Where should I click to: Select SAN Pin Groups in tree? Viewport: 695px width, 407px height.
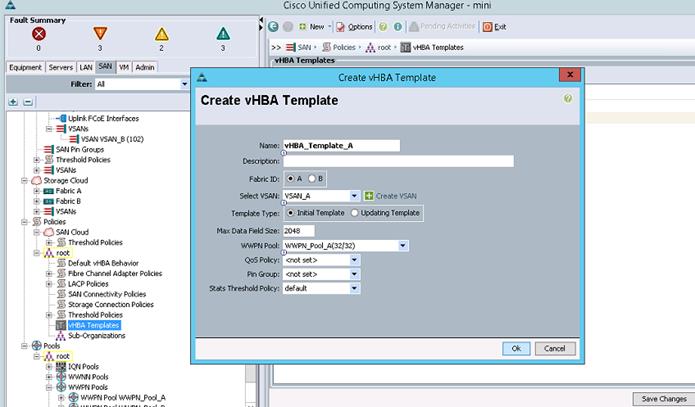79,149
